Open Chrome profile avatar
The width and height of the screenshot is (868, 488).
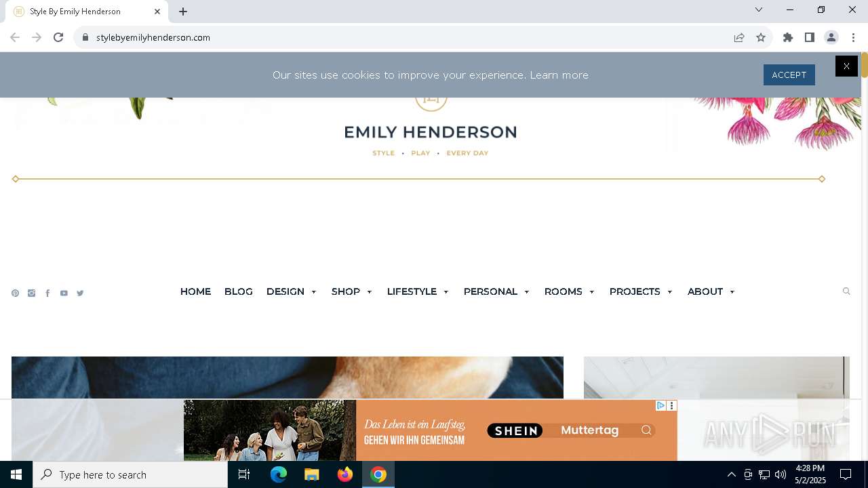tap(831, 37)
